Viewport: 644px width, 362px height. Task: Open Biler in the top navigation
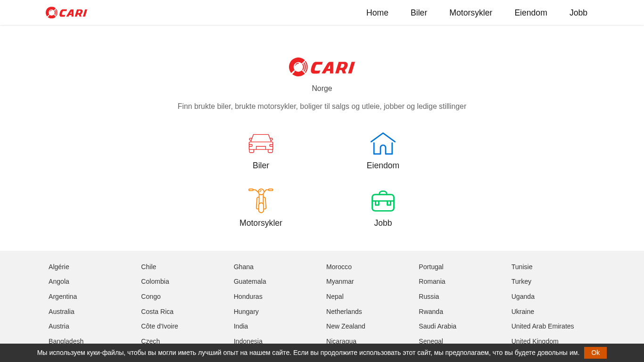click(x=419, y=13)
